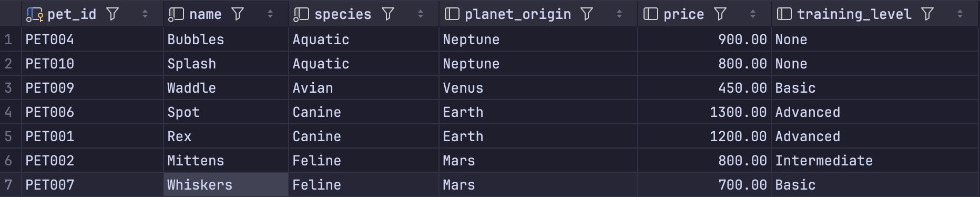Open filter for name column
Screen dimensions: 980x197
point(238,14)
